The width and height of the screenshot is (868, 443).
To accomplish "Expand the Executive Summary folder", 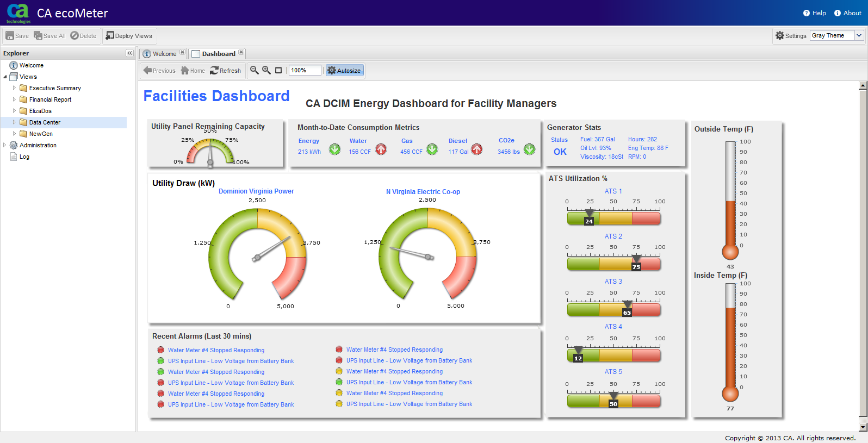I will click(x=14, y=88).
